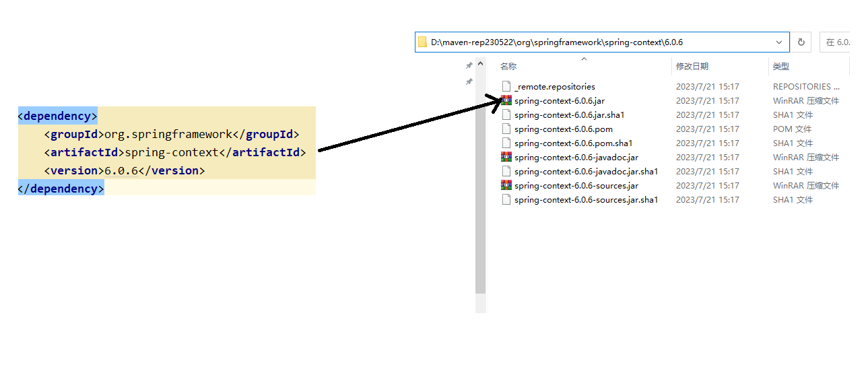Click the blank file icon of _remote.repositories
868x371 pixels.
coord(506,86)
